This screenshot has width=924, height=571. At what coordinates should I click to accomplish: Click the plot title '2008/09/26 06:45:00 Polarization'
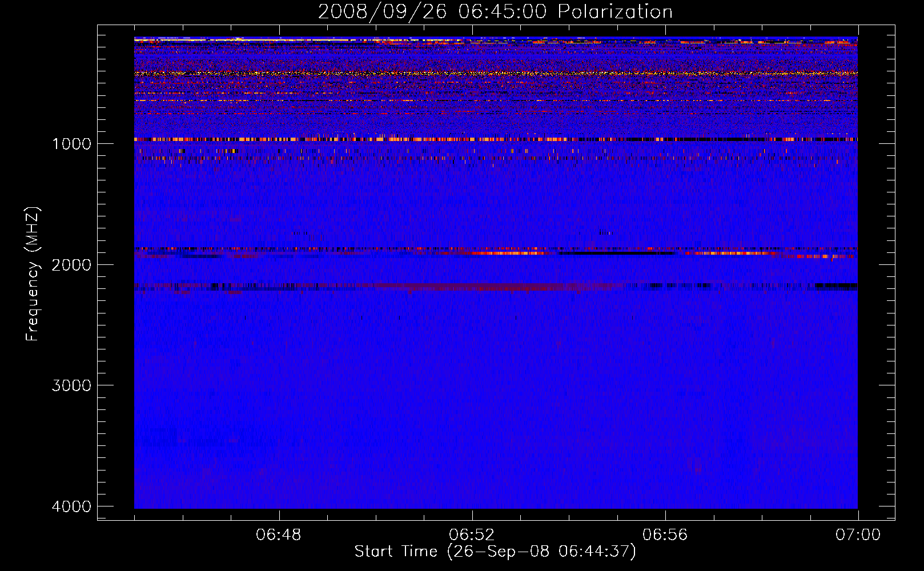click(495, 11)
